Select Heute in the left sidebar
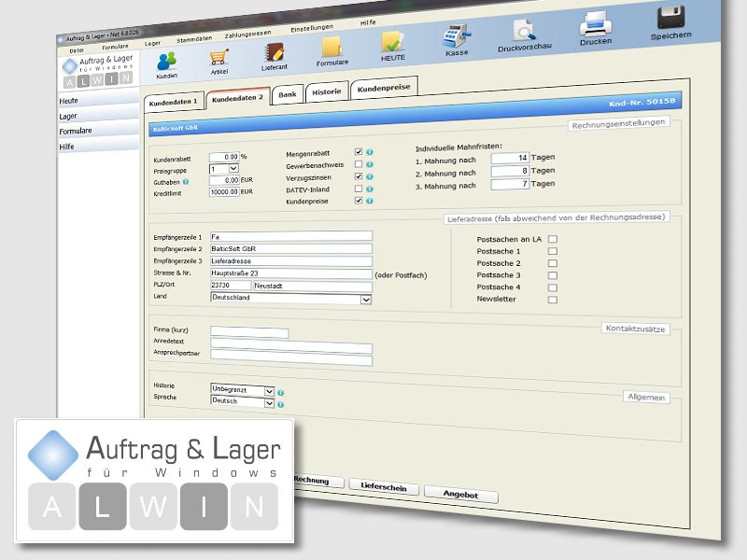 [98, 100]
